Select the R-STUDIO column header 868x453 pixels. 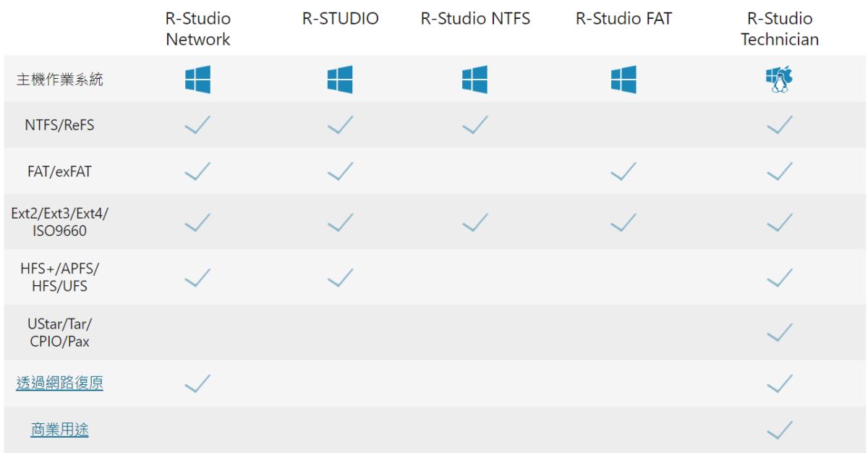pyautogui.click(x=340, y=19)
